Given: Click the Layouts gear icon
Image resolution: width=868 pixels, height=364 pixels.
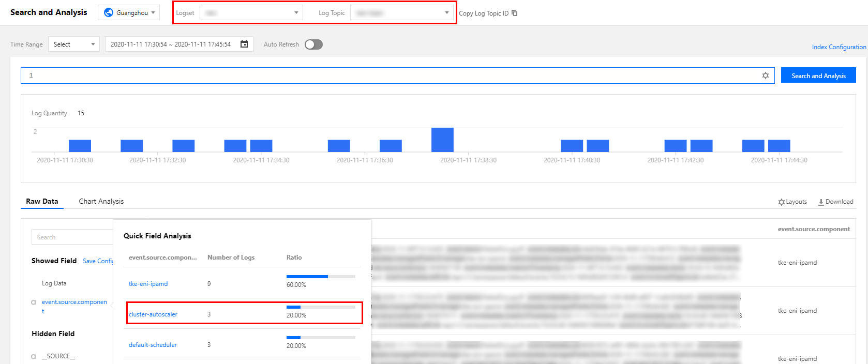Looking at the screenshot, I should pos(782,202).
